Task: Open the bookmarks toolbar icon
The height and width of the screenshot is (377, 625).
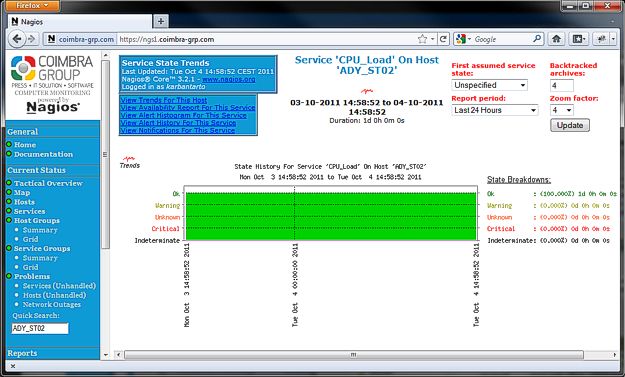Action: 577,39
